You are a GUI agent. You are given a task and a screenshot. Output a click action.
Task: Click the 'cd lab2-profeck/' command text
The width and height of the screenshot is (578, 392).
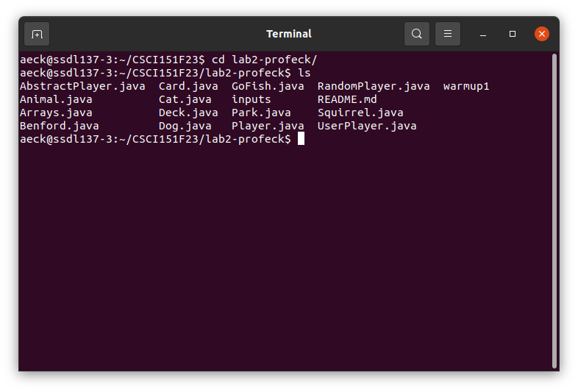tap(264, 60)
